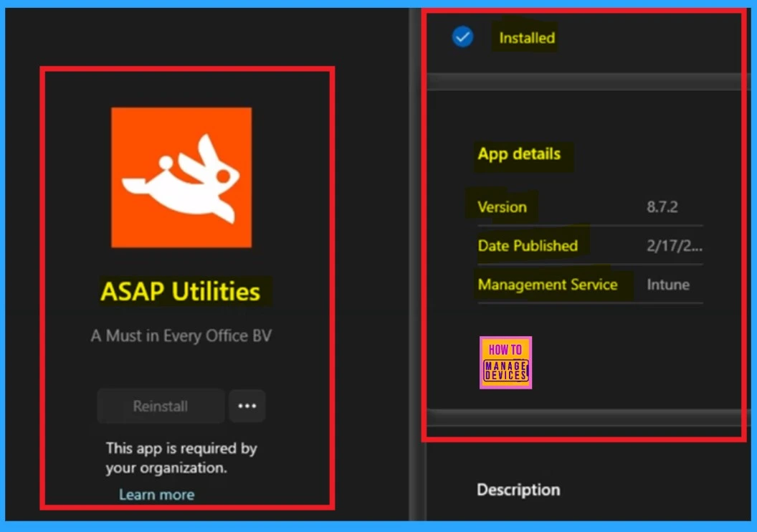Click the blue Installed checkmark icon

click(x=462, y=37)
